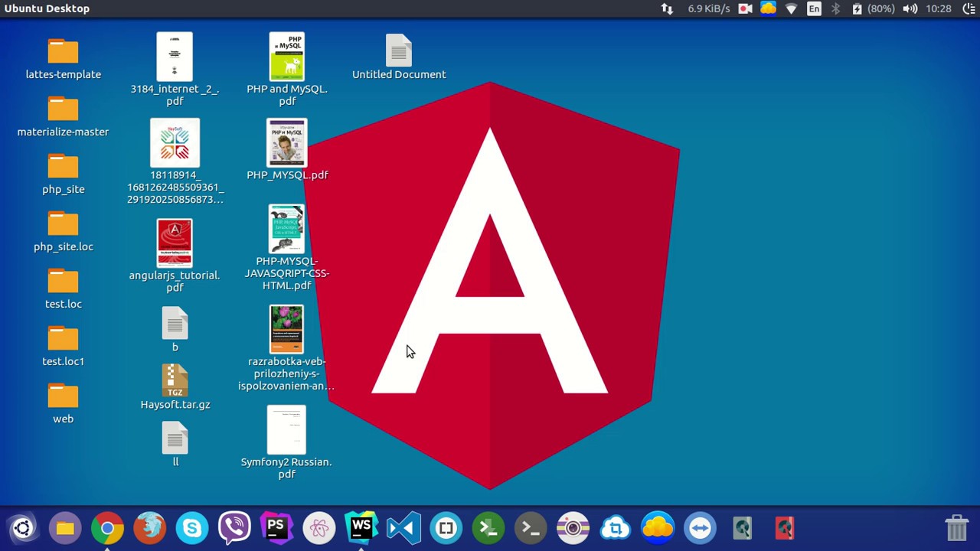Launch PhpStorm from the dock
The width and height of the screenshot is (980, 551).
[x=276, y=528]
